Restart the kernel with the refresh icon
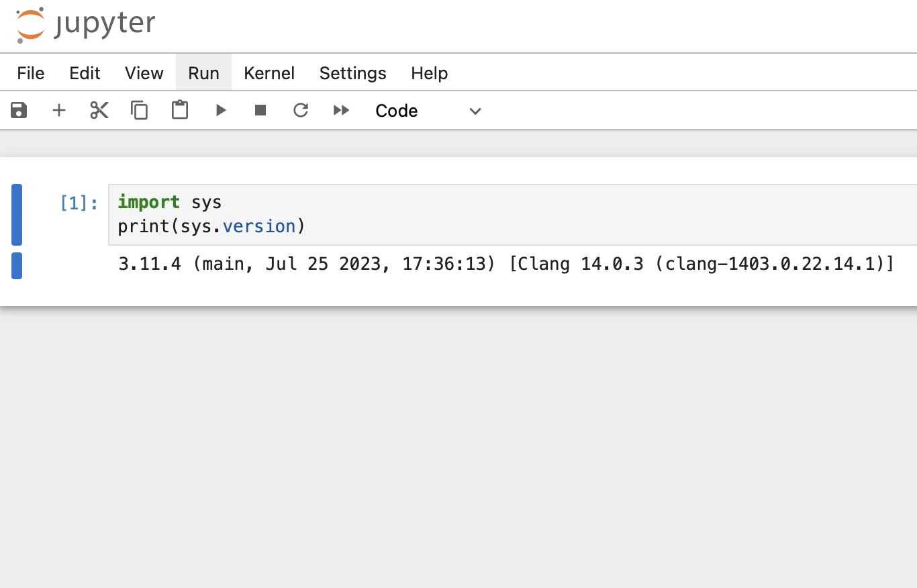Screen dimensions: 917x588 pos(300,110)
